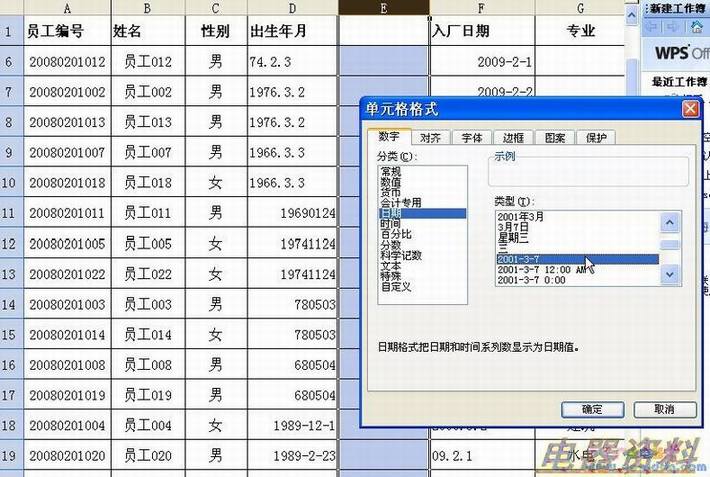Open the 保护 tab
Viewport: 710px width, 477px height.
(x=596, y=138)
